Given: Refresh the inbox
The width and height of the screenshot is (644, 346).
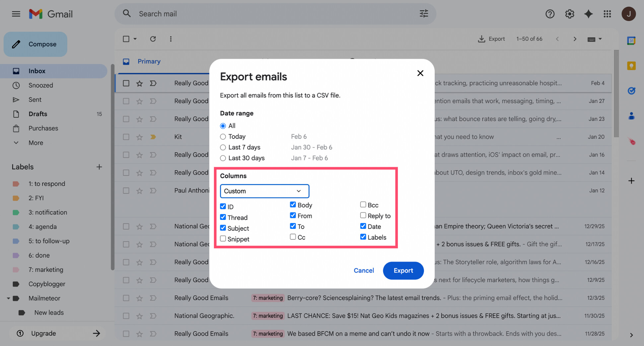Looking at the screenshot, I should [x=153, y=39].
